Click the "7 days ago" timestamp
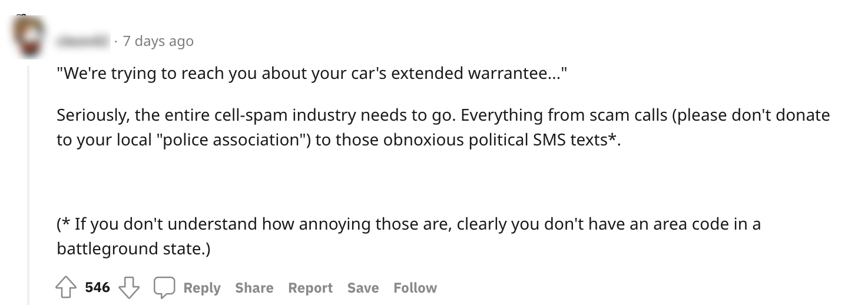This screenshot has width=868, height=305. [158, 41]
